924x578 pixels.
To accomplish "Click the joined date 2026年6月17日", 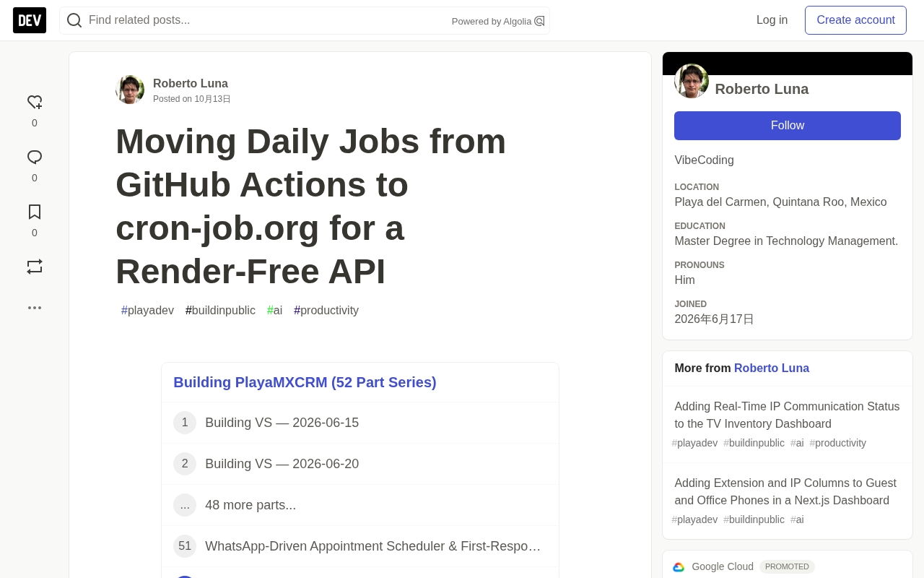I will pos(714,319).
